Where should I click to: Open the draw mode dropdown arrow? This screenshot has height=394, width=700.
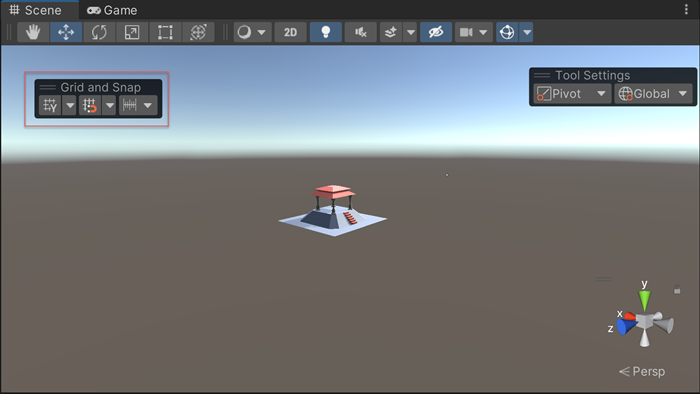point(262,32)
